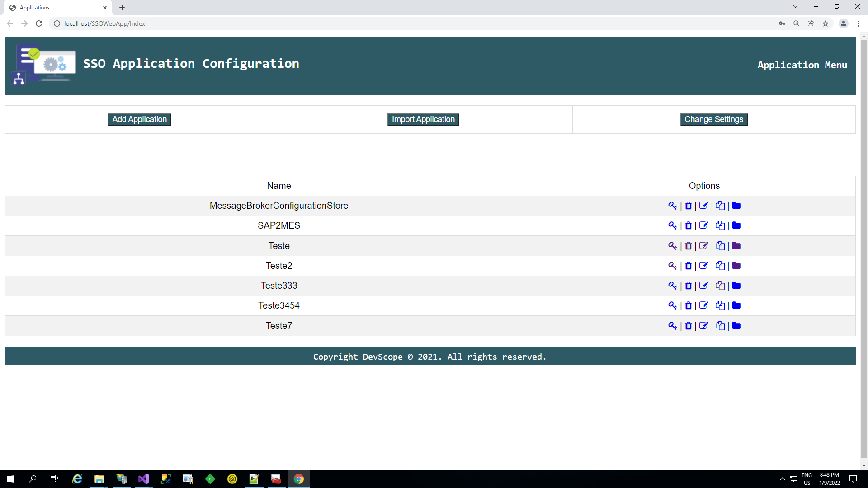Viewport: 868px width, 488px height.
Task: Click edit icon for SAP2MES row
Action: [x=703, y=225]
